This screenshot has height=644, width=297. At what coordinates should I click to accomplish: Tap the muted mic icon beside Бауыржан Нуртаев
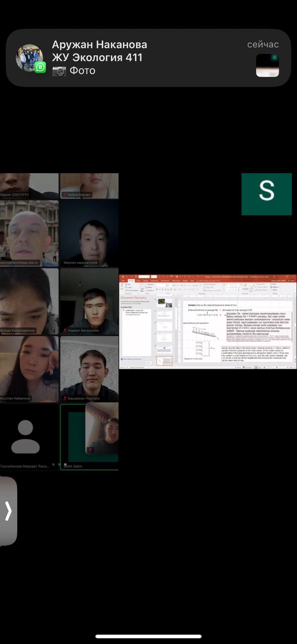click(x=64, y=398)
